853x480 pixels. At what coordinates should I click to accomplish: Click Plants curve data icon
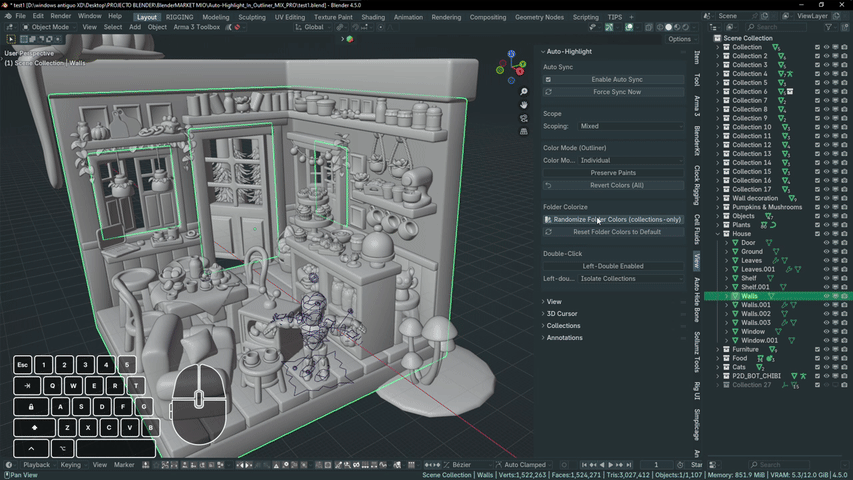[x=773, y=225]
